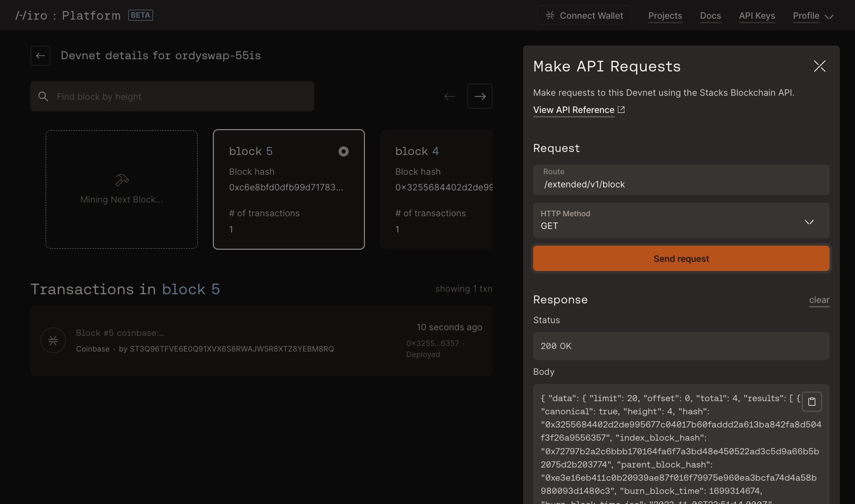Viewport: 855px width, 504px height.
Task: Click the Hiro Platform logo
Action: pos(68,16)
